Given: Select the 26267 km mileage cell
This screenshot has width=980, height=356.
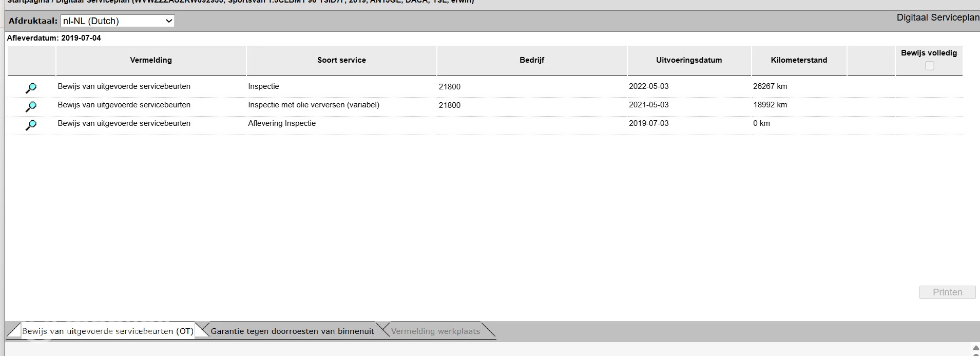Looking at the screenshot, I should coord(770,86).
